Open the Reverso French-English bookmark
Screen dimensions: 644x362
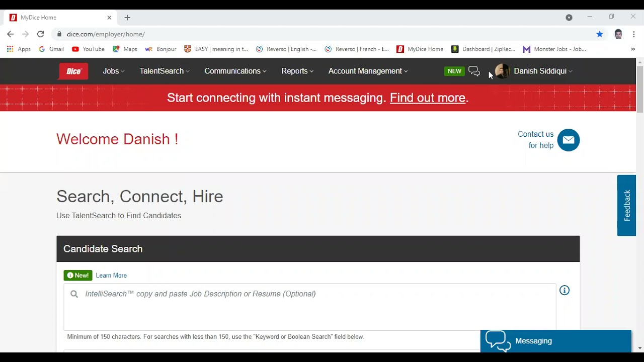tap(357, 49)
